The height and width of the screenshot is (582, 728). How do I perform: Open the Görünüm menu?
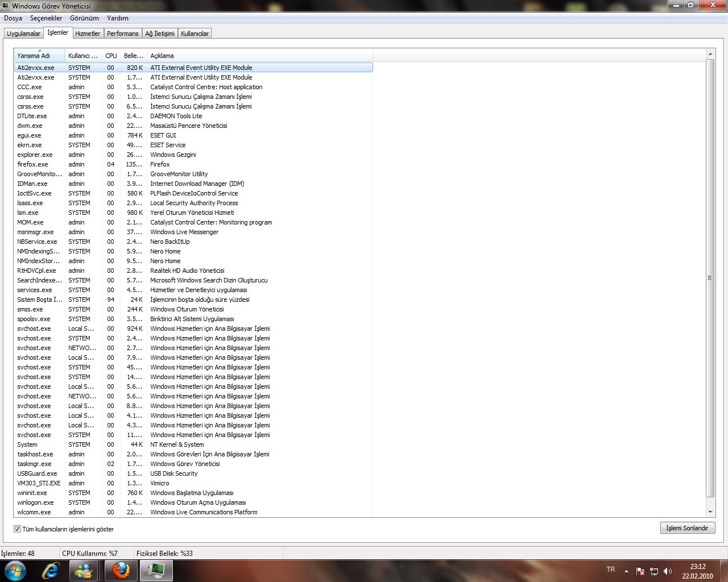[85, 18]
